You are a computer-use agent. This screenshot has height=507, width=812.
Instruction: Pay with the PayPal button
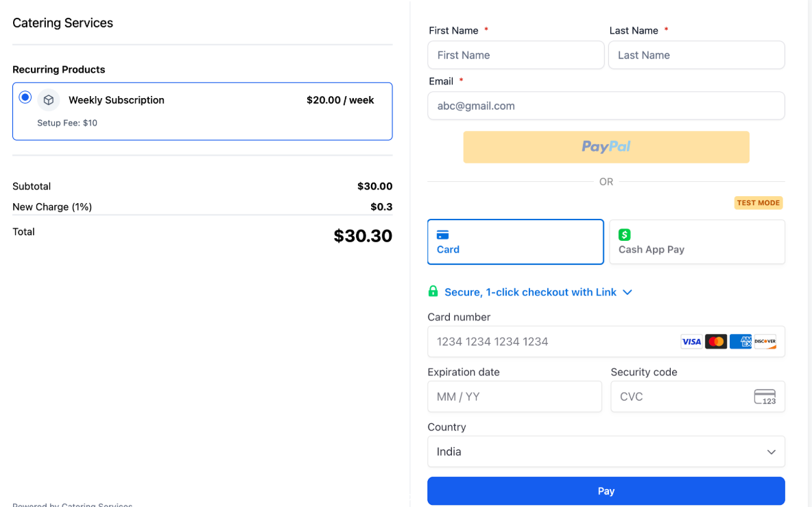(x=606, y=147)
